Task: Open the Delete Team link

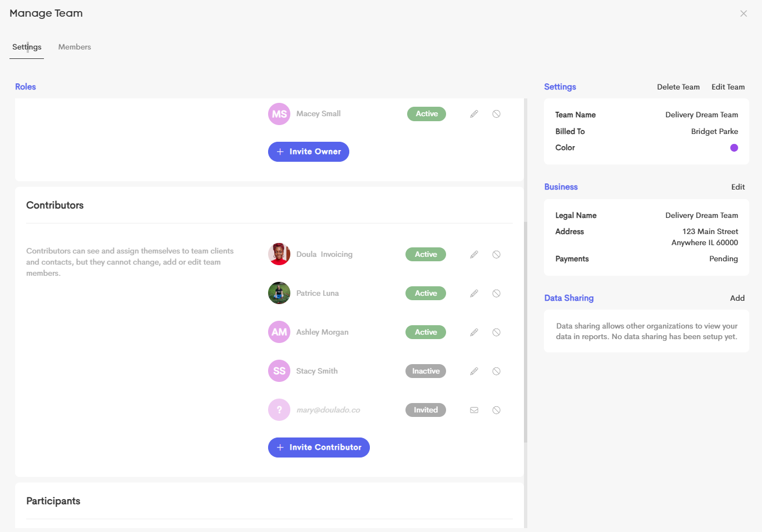Action: [x=678, y=87]
